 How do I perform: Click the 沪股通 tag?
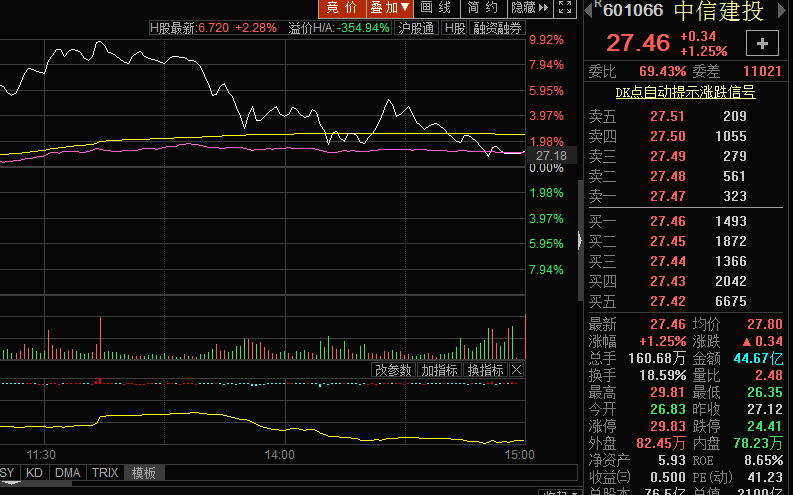[x=416, y=28]
